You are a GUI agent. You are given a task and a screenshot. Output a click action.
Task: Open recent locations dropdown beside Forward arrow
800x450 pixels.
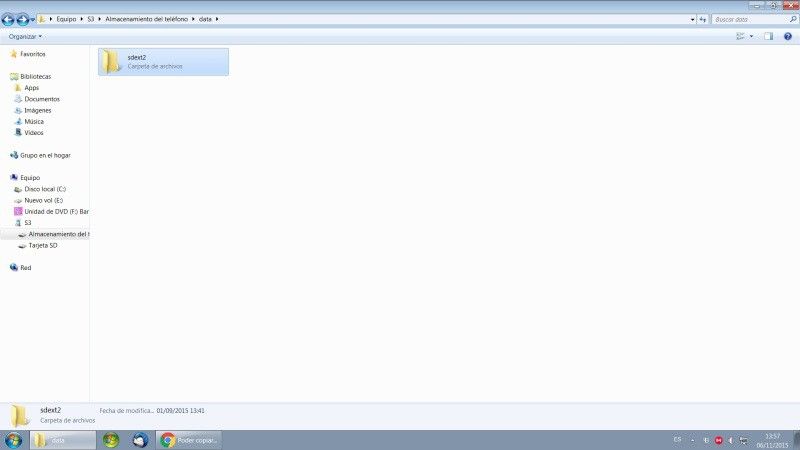click(33, 19)
